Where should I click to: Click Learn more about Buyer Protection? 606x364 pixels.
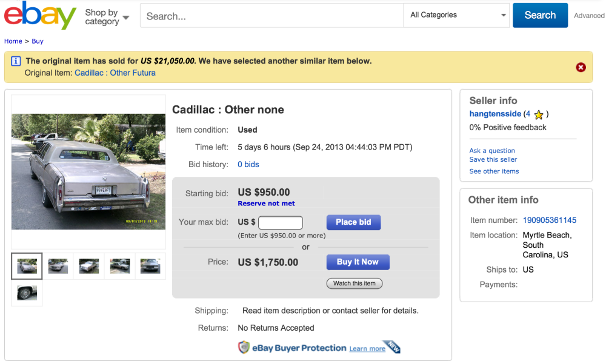367,349
